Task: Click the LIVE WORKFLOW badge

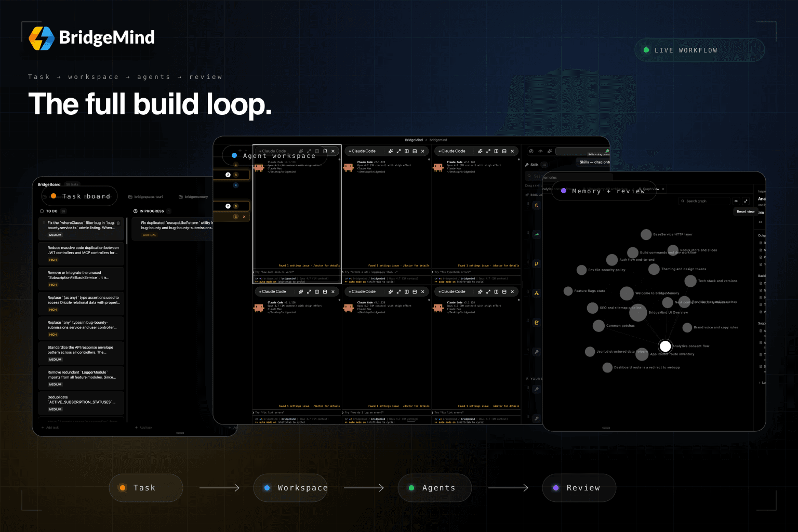Action: click(700, 50)
